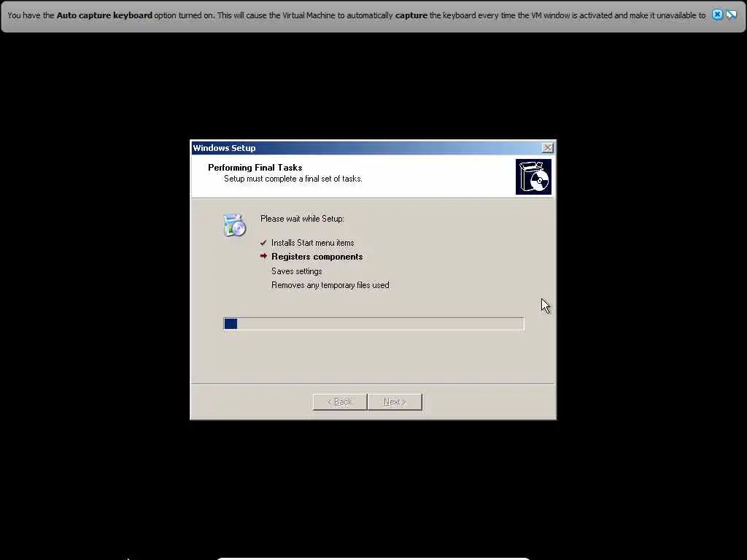Click the 'Please wait while Setup:' label
The width and height of the screenshot is (747, 560).
pyautogui.click(x=302, y=219)
